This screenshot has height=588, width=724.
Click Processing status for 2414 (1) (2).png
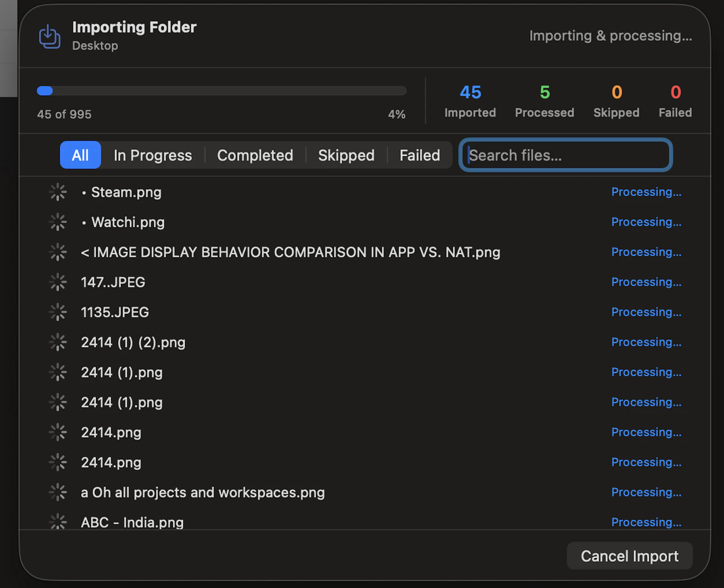646,342
